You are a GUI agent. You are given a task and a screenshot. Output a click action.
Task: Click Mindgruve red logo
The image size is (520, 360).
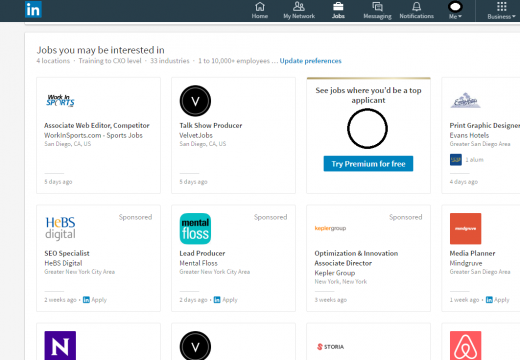465,229
